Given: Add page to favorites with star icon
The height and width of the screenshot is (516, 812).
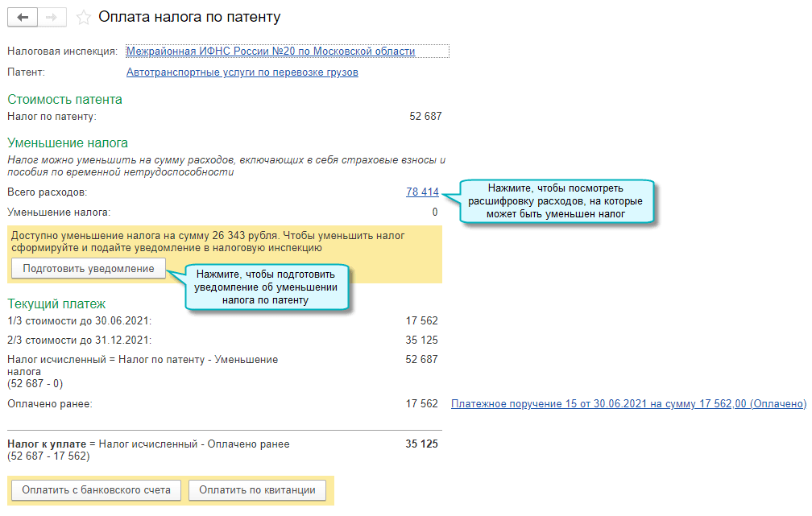Looking at the screenshot, I should (x=82, y=17).
